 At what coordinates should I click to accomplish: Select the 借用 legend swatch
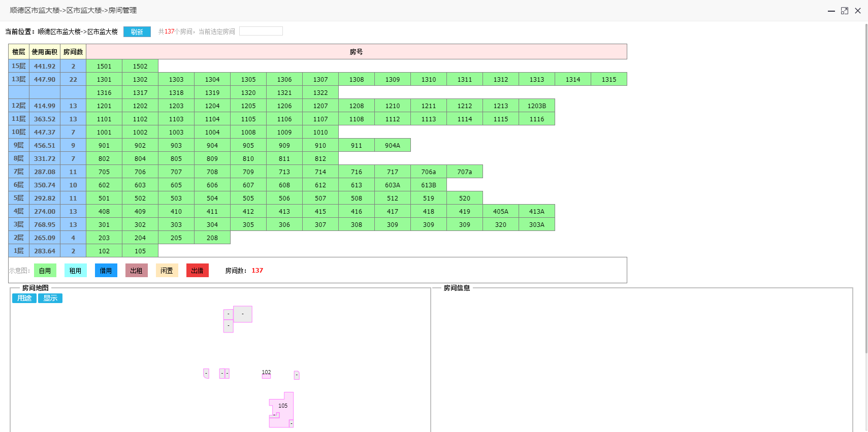106,271
